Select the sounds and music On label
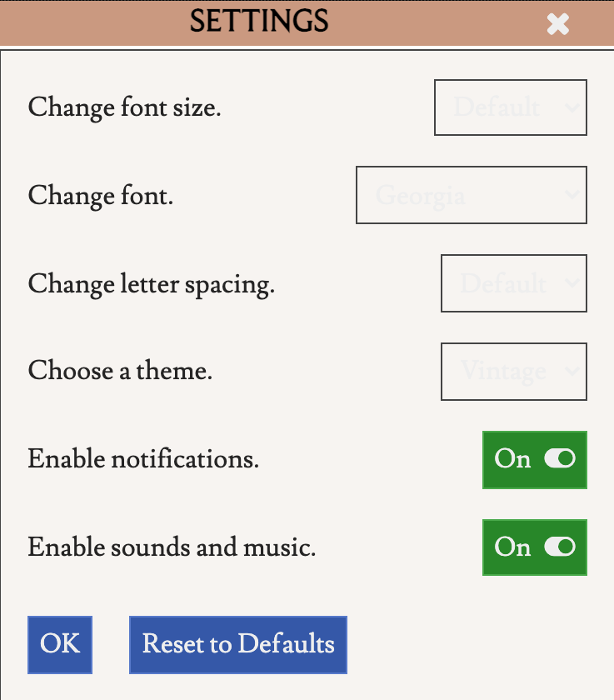Viewport: 614px width, 700px height. [x=512, y=547]
